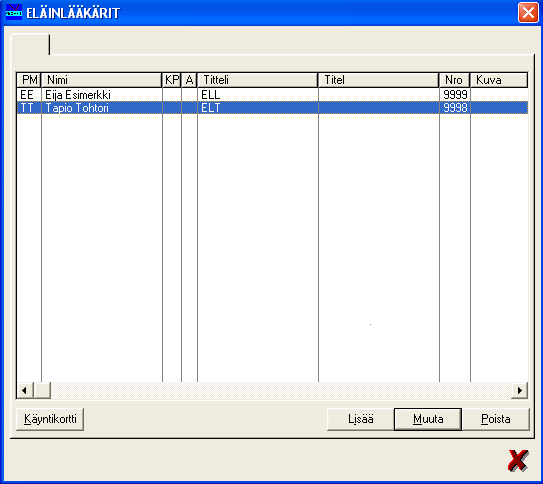Open the Käyntikortti button
The height and width of the screenshot is (484, 543).
50,419
